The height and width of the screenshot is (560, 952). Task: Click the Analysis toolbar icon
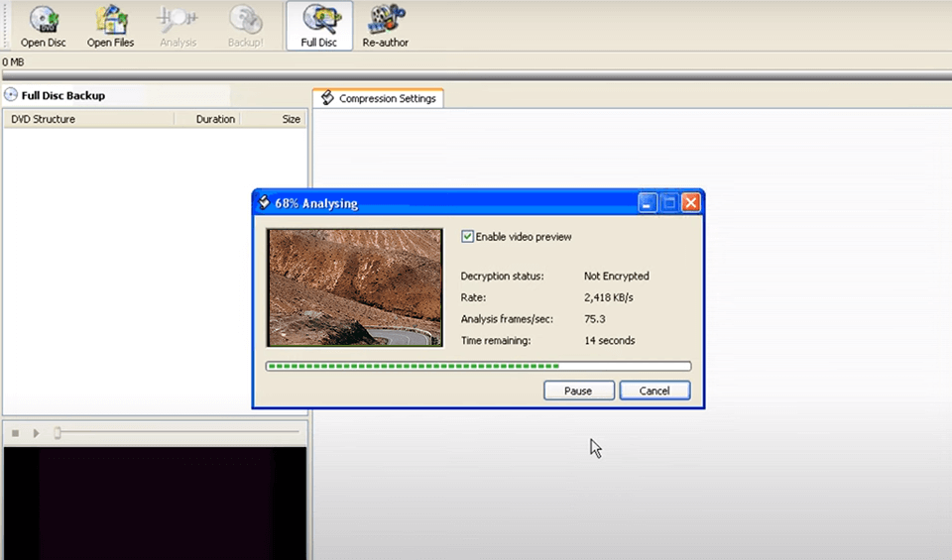tap(178, 20)
